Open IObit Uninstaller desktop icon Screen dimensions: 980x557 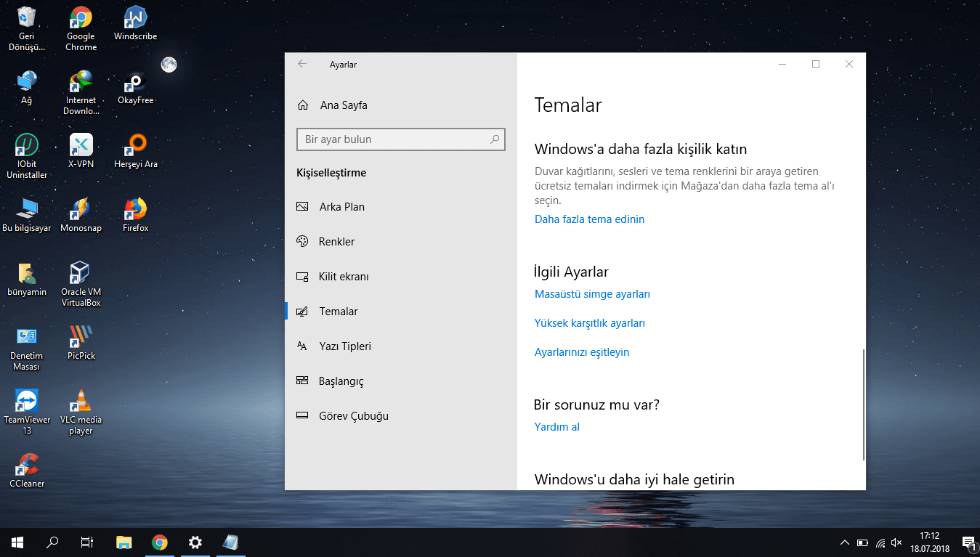coord(27,156)
